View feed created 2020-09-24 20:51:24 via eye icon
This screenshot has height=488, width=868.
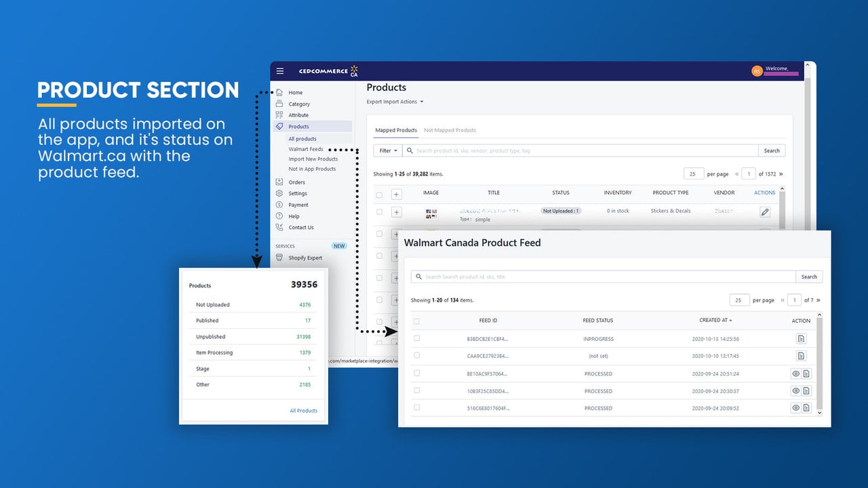coord(796,373)
